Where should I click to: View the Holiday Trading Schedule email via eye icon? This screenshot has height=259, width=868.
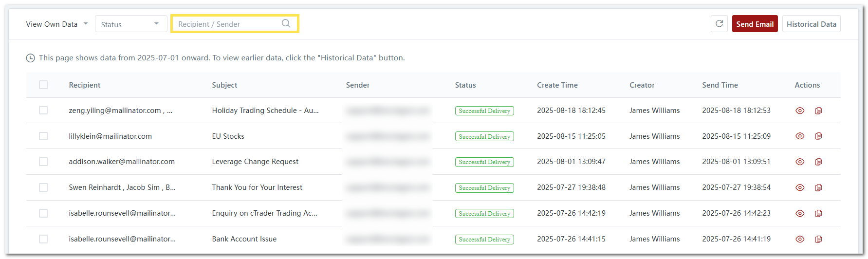click(x=799, y=111)
